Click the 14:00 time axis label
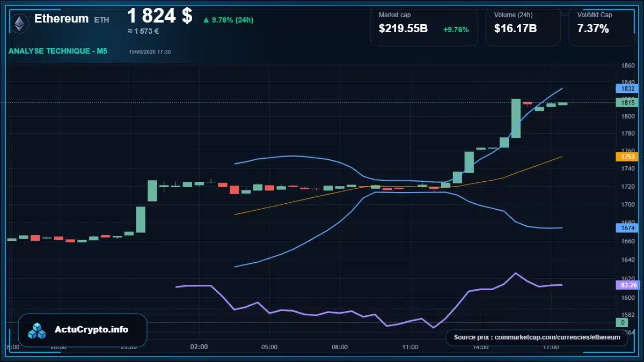Screen dimensions: 644x362 (x=480, y=347)
